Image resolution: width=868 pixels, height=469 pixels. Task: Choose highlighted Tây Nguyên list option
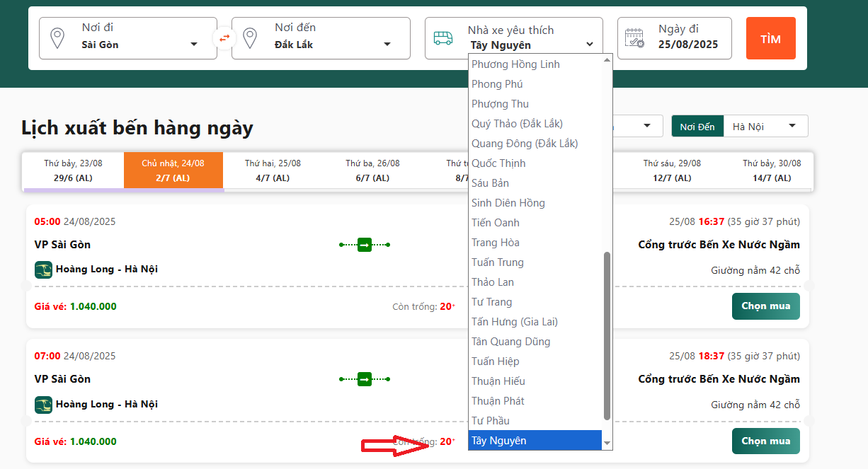coord(535,441)
